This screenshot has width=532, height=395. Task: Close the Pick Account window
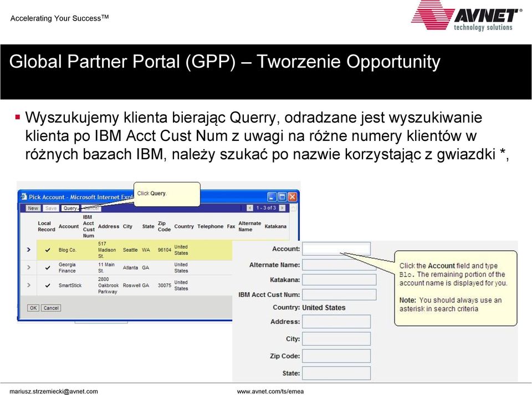click(292, 196)
